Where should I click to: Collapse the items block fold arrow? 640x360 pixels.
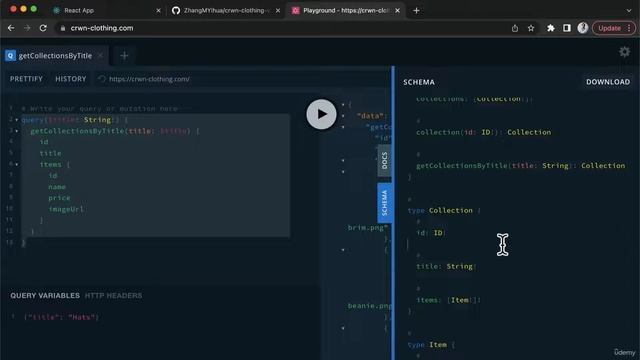17,164
